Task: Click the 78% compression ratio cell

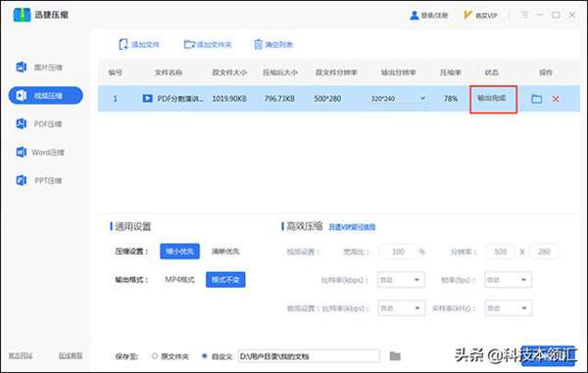Action: coord(451,99)
